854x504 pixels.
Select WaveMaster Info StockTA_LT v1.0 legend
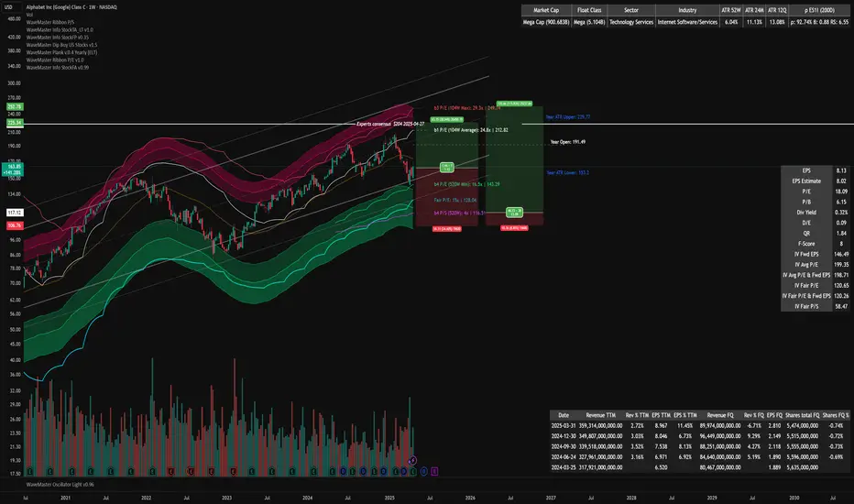click(x=60, y=30)
